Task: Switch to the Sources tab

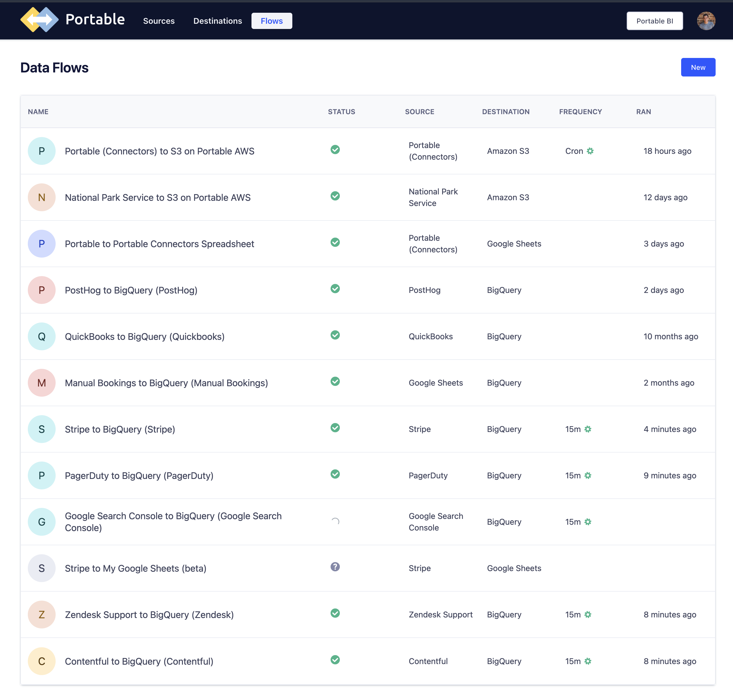Action: coord(159,21)
